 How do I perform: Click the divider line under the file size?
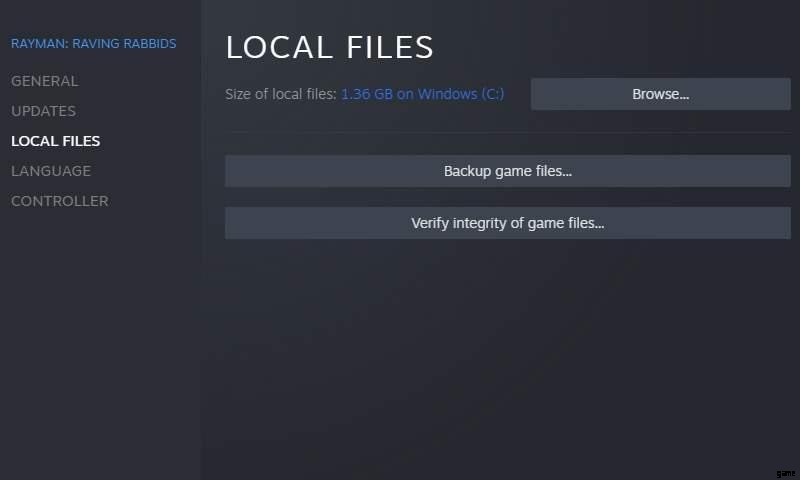[507, 132]
